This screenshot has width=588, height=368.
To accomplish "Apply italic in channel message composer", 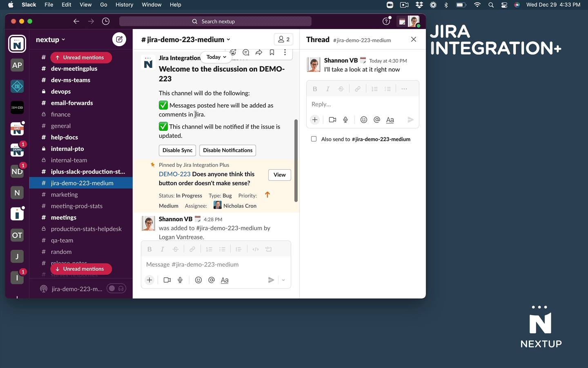I will pos(163,249).
